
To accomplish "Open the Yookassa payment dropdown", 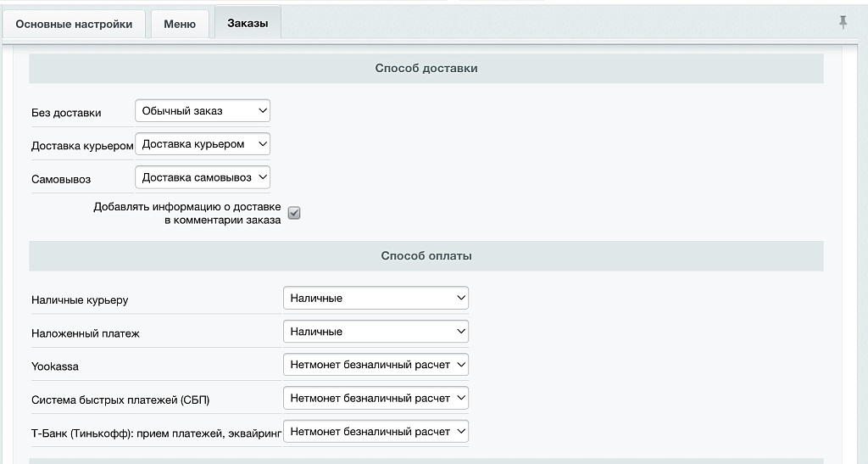I will coord(376,365).
